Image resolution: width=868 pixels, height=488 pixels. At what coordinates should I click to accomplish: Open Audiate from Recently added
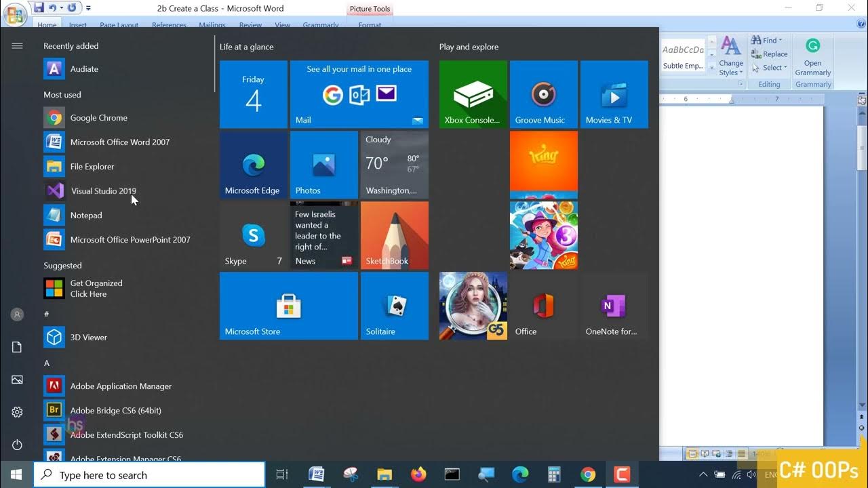click(x=129, y=69)
